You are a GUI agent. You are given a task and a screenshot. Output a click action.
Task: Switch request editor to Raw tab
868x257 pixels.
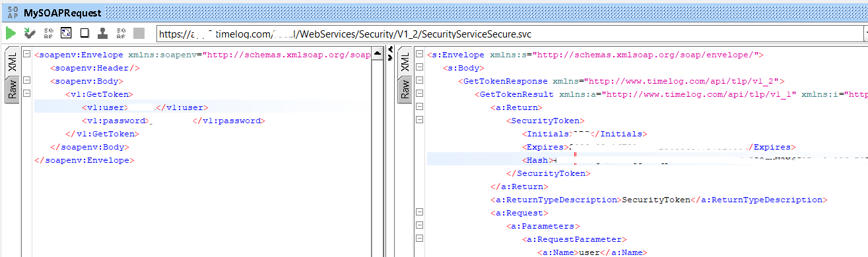[12, 90]
